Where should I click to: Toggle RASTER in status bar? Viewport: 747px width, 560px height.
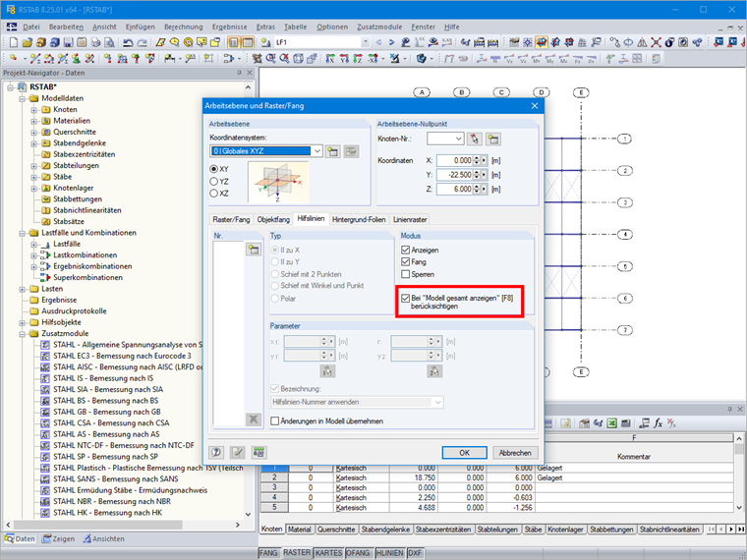297,552
